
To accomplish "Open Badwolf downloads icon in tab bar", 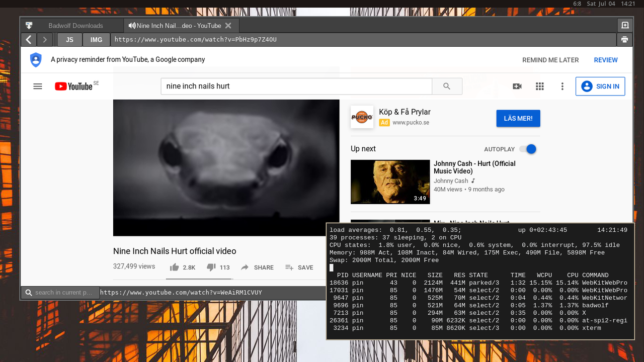I will [x=29, y=25].
